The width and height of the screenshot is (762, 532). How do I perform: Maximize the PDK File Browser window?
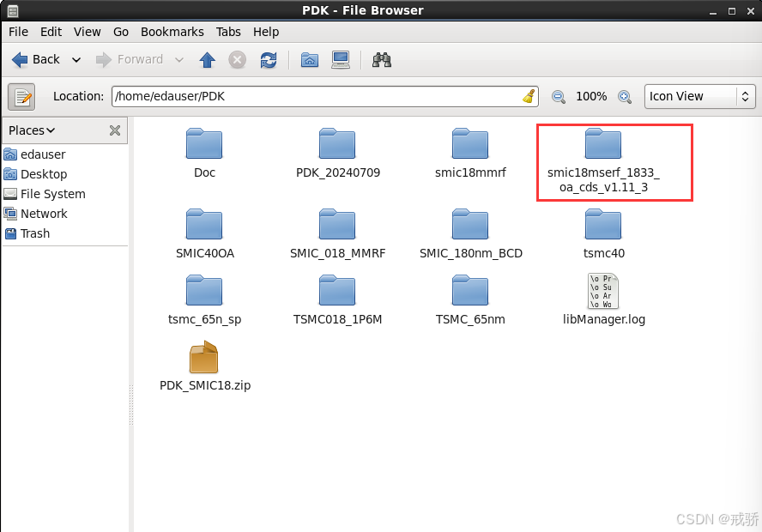(x=732, y=10)
